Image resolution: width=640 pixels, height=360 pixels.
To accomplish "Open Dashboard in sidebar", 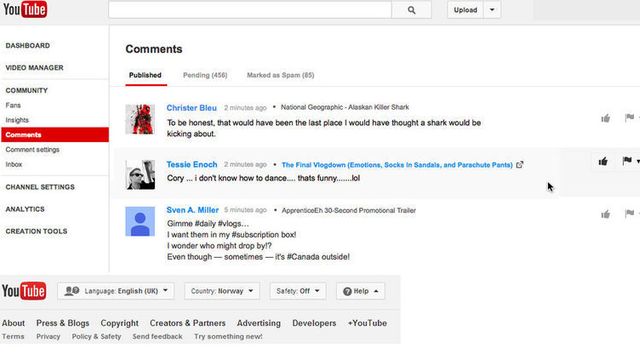I will pyautogui.click(x=28, y=46).
